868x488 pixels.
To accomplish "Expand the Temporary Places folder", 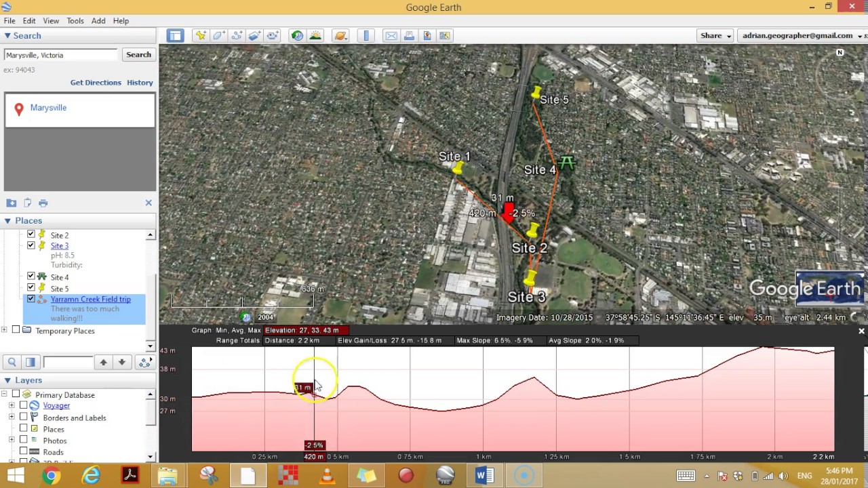I will click(5, 330).
